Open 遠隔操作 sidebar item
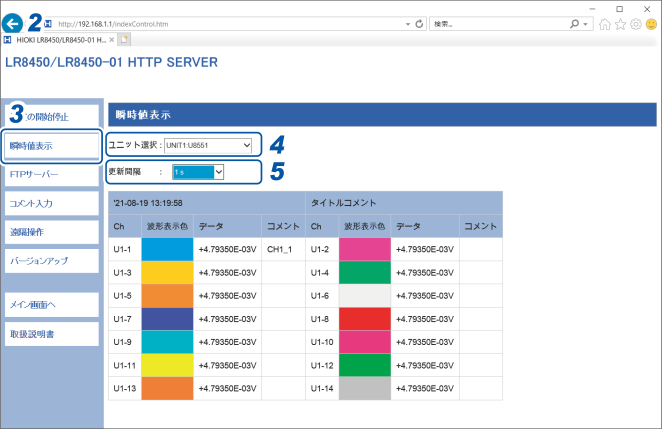The image size is (662, 429). [52, 232]
